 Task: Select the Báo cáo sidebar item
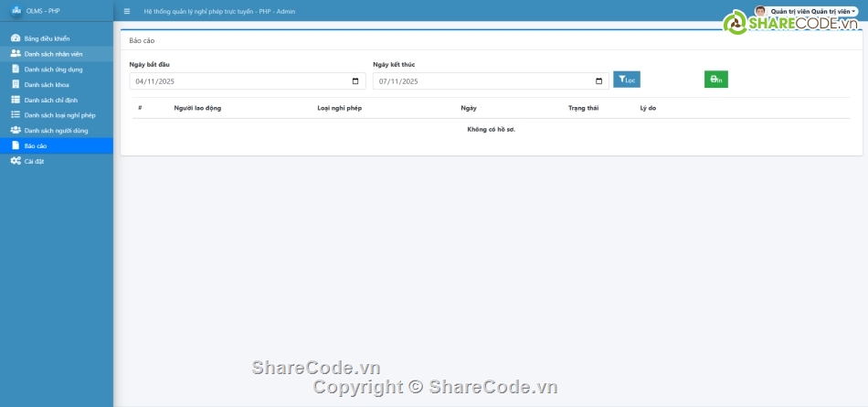click(36, 146)
